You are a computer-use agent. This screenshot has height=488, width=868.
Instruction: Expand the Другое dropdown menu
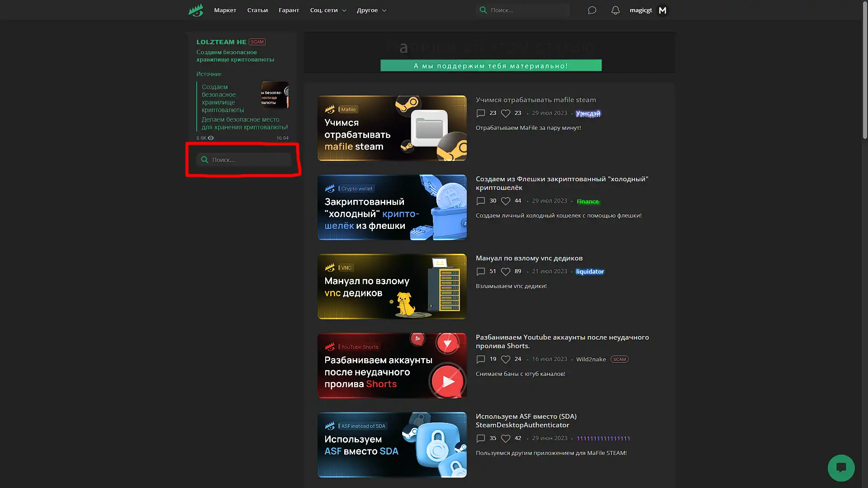click(371, 10)
